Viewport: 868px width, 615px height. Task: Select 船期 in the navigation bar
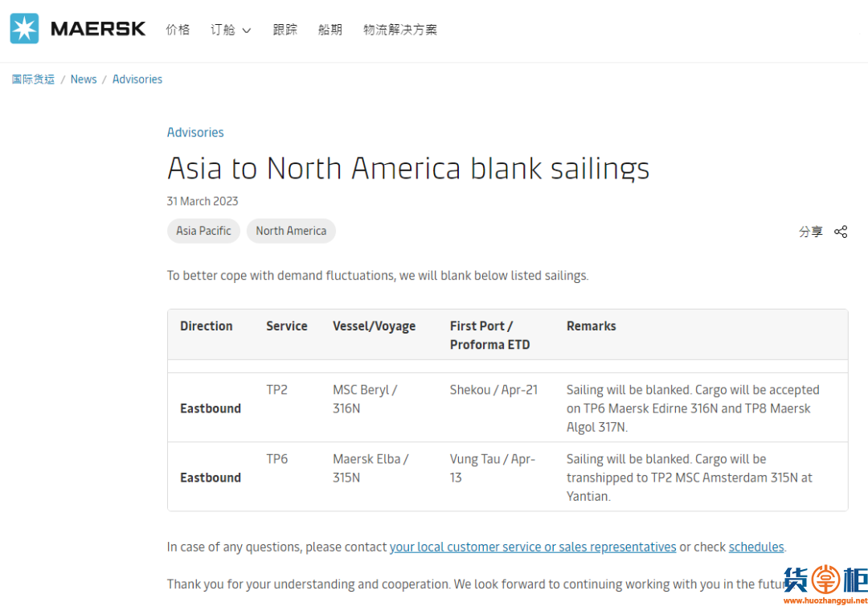tap(330, 30)
